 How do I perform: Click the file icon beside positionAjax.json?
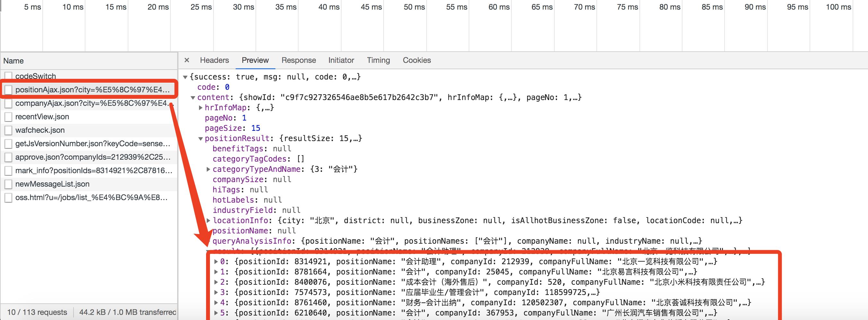point(8,90)
